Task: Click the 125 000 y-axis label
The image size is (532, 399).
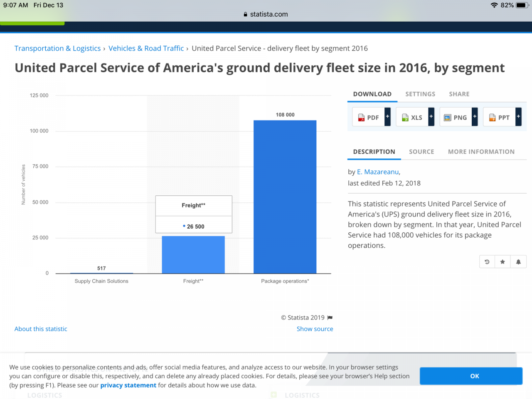Action: [39, 96]
